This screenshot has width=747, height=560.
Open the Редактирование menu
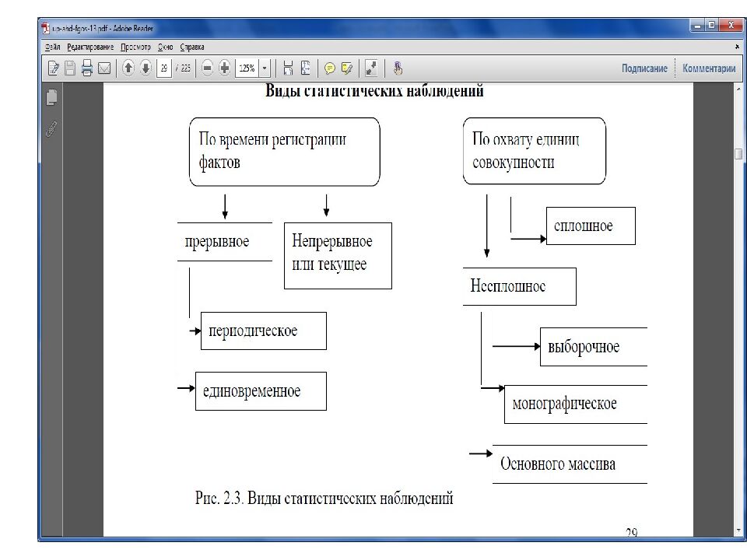pos(91,47)
